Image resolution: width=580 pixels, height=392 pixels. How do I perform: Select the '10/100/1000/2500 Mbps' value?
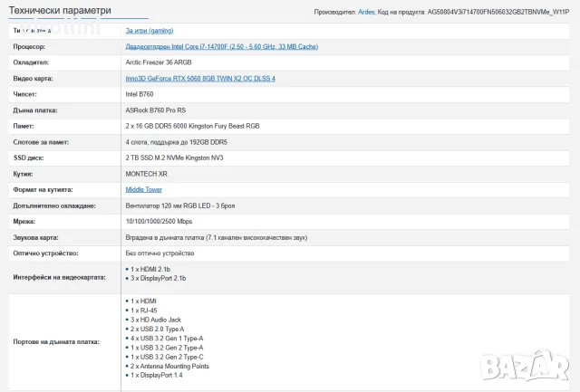[x=159, y=221]
